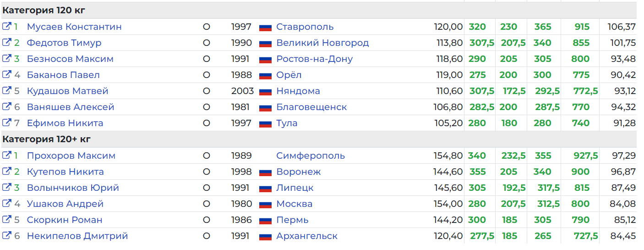Click external link icon for Федотов Тимур
This screenshot has height=250, width=644.
pos(6,43)
